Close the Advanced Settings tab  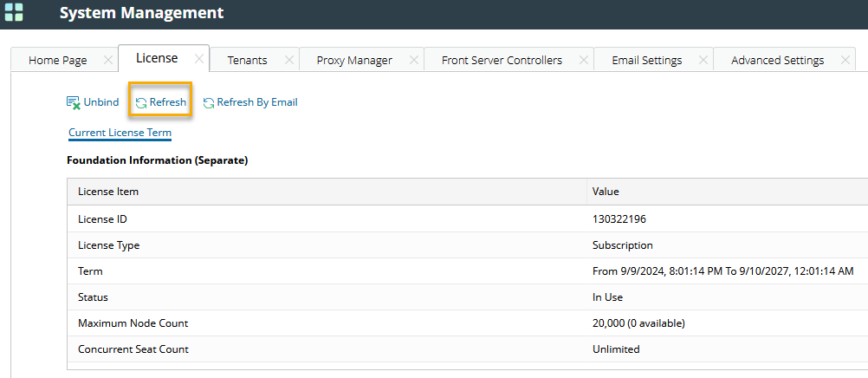click(x=845, y=60)
